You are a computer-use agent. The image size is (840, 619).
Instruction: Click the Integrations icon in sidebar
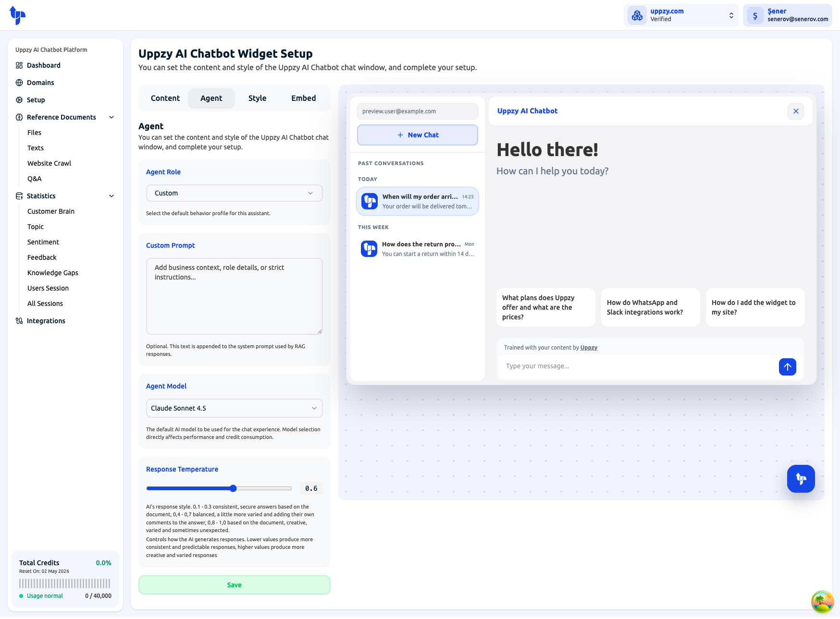click(x=19, y=321)
